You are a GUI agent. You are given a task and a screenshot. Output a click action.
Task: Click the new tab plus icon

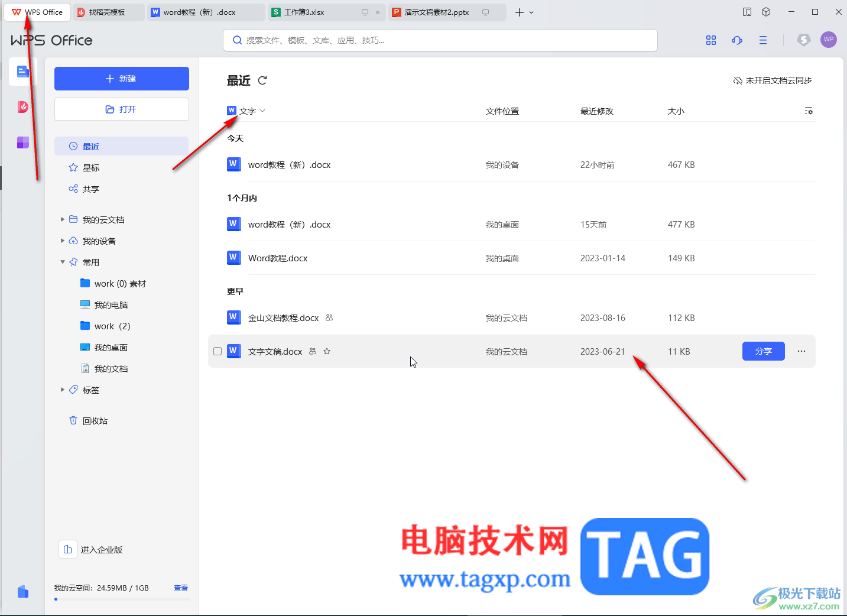point(519,12)
